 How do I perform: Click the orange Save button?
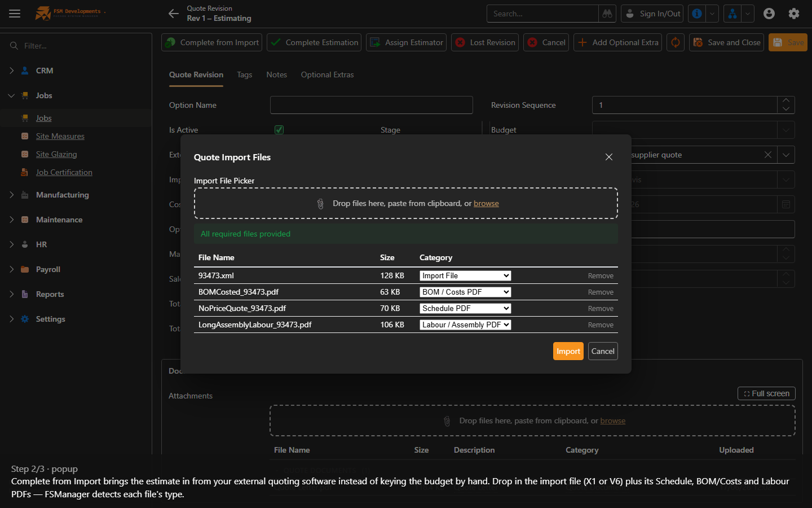coord(788,42)
